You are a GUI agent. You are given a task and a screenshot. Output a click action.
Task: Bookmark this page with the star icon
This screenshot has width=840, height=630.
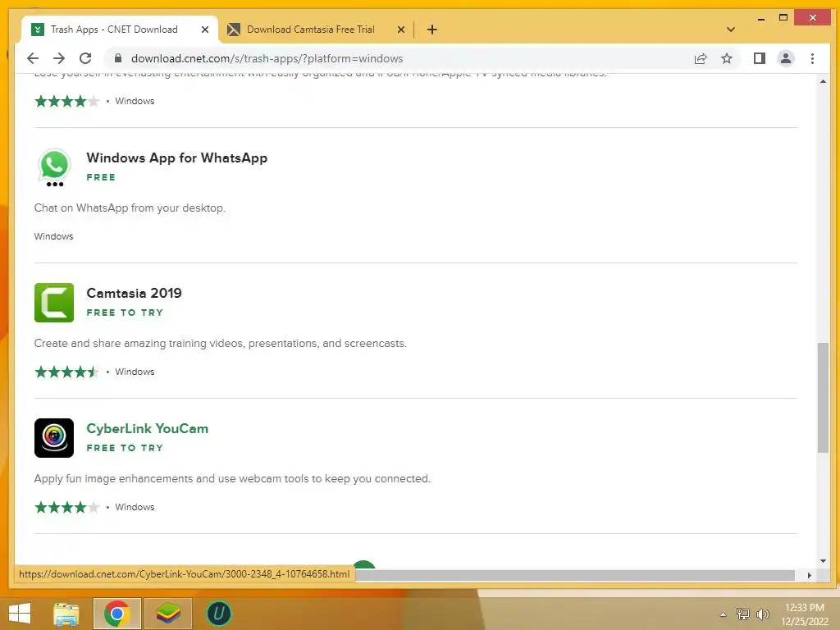click(x=727, y=58)
